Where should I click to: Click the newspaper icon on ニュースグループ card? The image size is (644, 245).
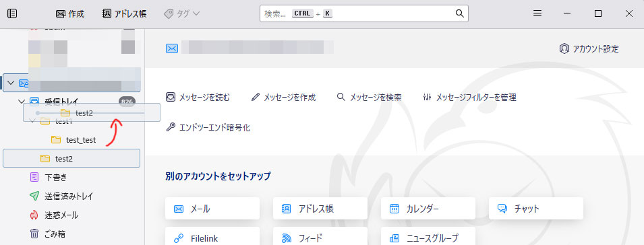tap(394, 238)
